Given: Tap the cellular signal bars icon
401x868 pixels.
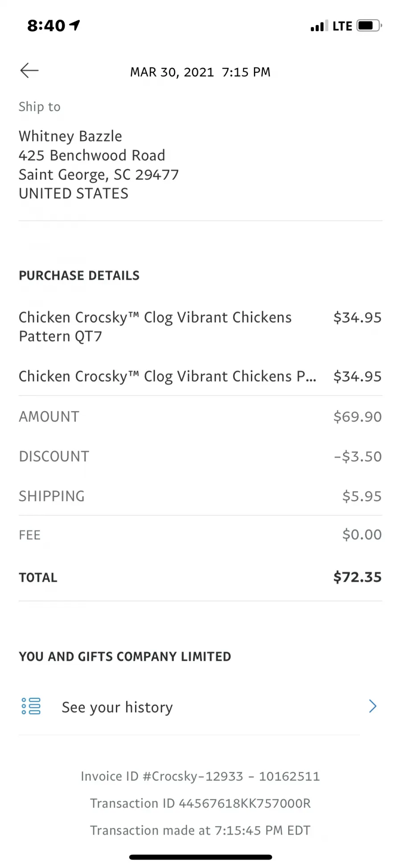Looking at the screenshot, I should click(x=319, y=26).
